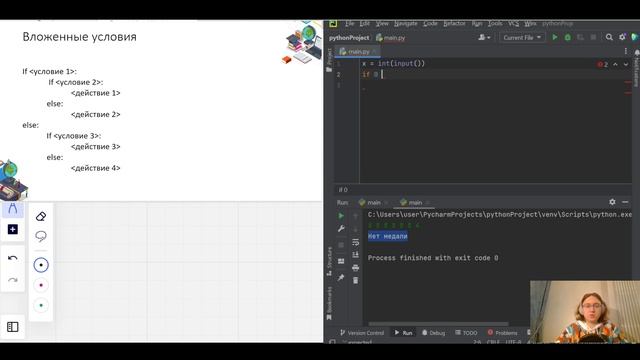Open IDE settings gear in top toolbar
This screenshot has height=360, width=640.
coord(622,37)
